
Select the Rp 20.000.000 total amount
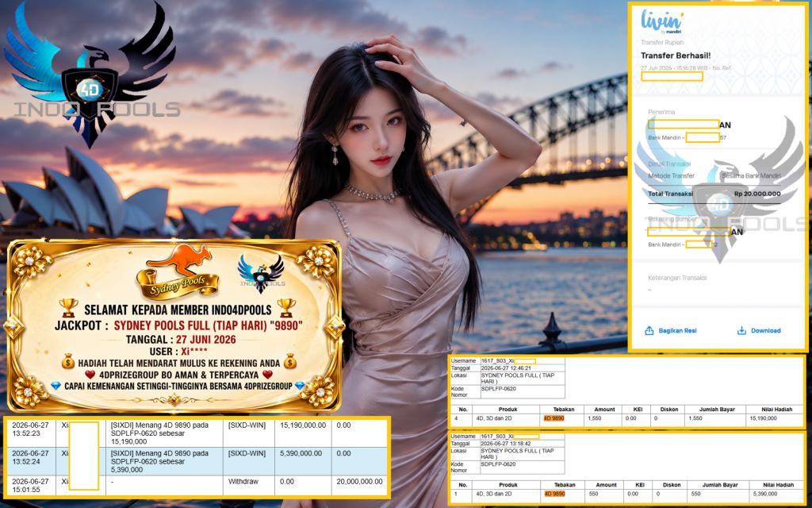tap(757, 194)
